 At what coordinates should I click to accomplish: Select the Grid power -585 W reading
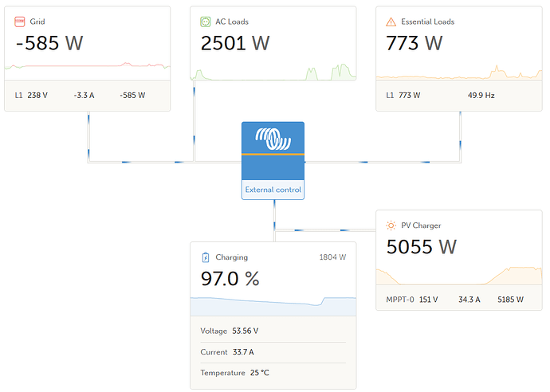coord(49,43)
